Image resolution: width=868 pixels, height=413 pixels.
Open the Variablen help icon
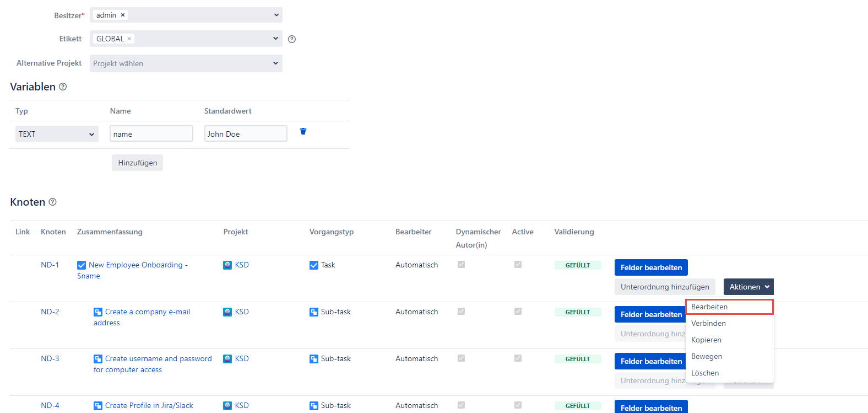tap(63, 87)
